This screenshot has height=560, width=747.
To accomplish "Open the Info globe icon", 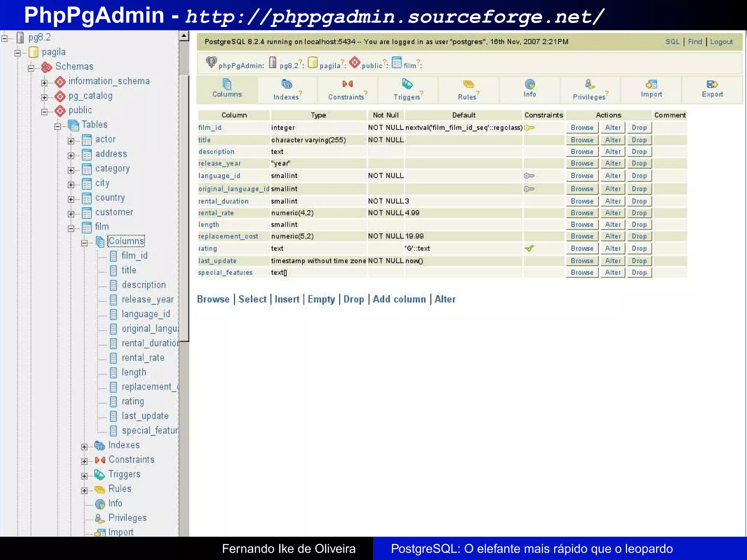I will pos(530,84).
